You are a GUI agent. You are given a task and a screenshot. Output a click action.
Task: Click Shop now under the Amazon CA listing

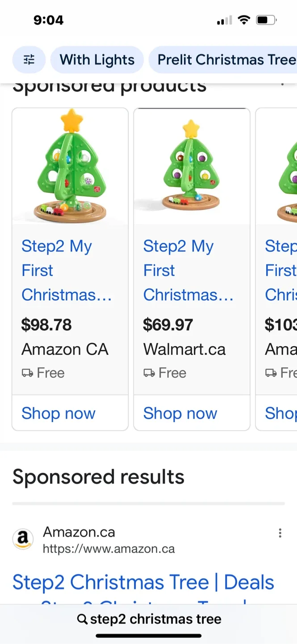click(58, 413)
